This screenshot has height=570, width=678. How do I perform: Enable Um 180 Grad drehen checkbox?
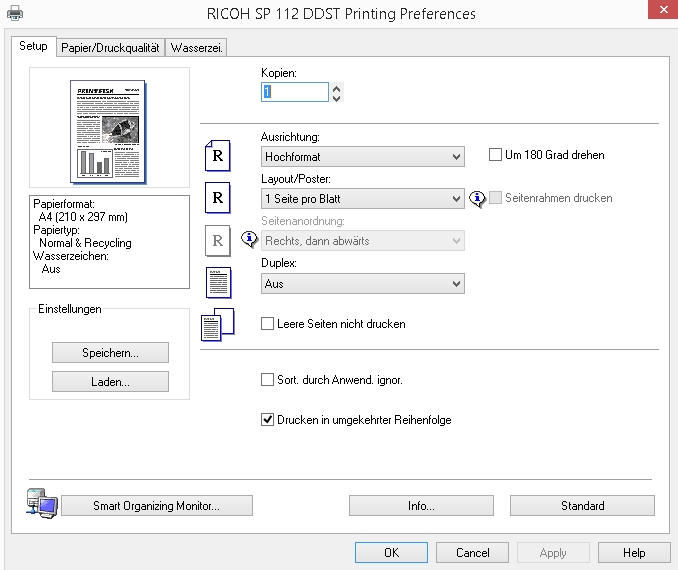coord(495,155)
